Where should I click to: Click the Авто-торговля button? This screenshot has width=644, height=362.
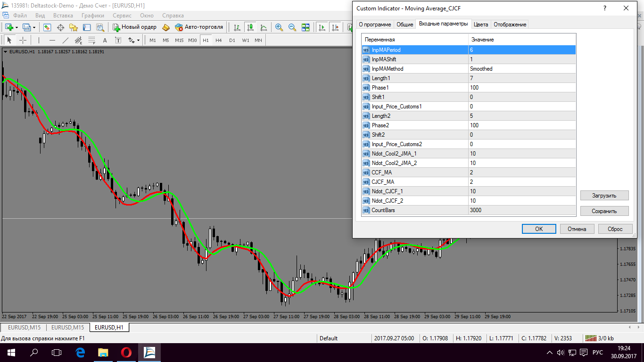[199, 27]
